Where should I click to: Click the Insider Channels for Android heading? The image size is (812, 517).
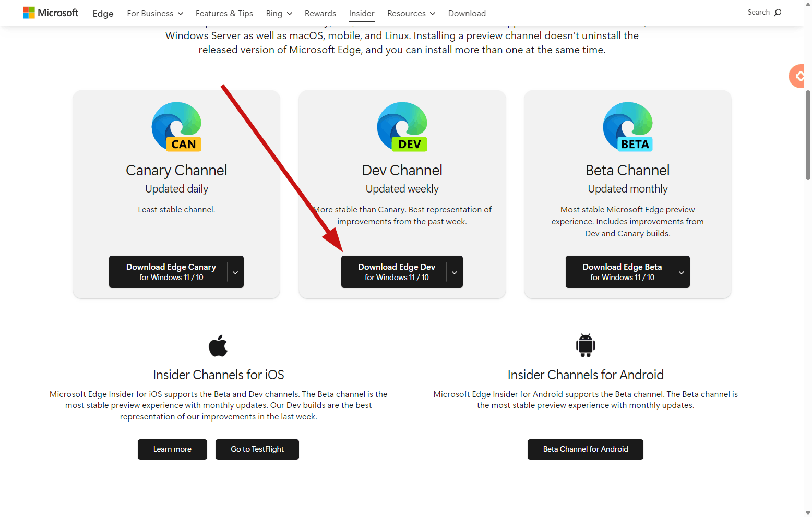pyautogui.click(x=586, y=375)
